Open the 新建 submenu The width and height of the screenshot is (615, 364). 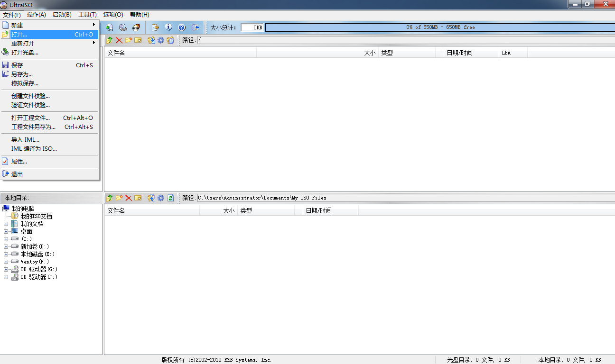pos(49,25)
